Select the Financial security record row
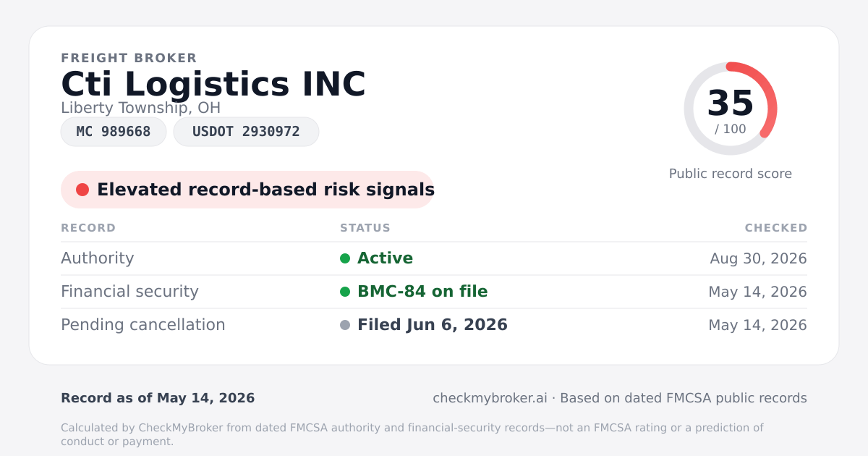Viewport: 868px width, 456px height. (x=434, y=292)
